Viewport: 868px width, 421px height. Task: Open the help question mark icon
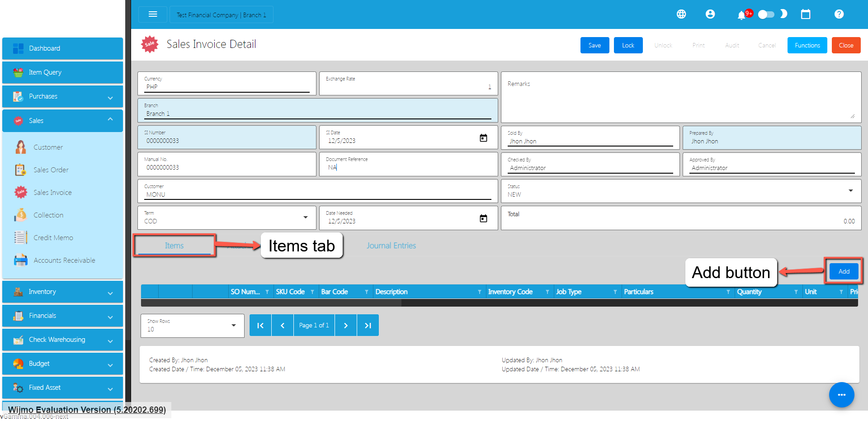839,14
